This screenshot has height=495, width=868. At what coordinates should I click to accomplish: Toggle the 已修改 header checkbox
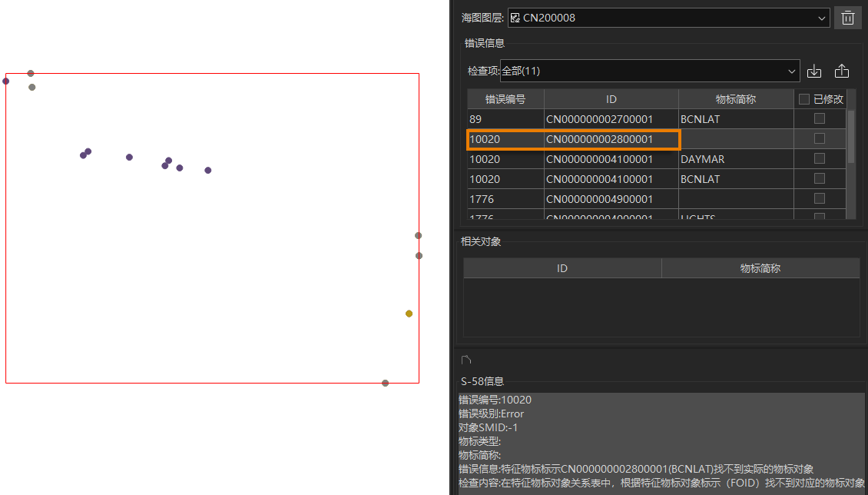click(804, 99)
